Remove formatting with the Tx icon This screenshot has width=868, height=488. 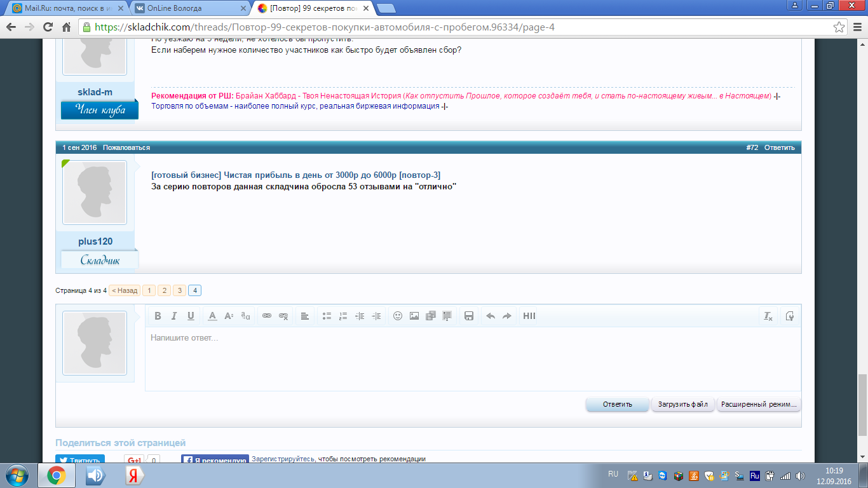pos(768,316)
